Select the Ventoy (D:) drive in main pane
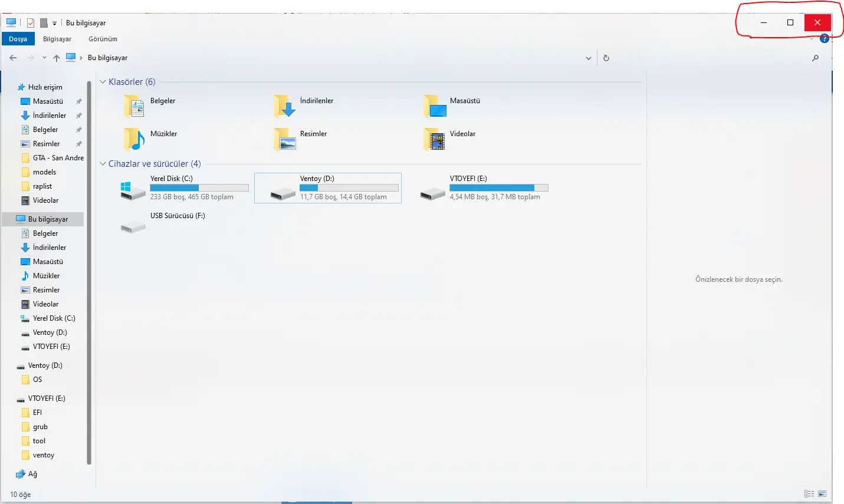This screenshot has height=504, width=844. [x=328, y=188]
